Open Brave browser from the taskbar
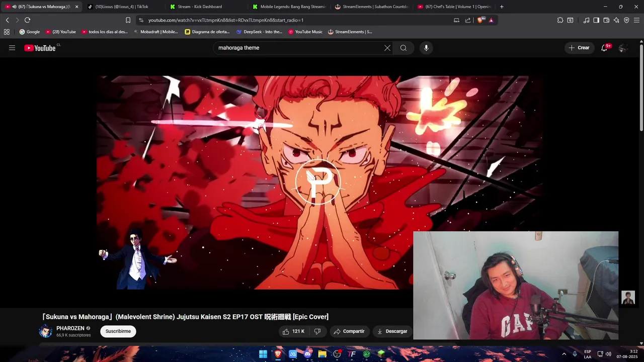This screenshot has height=362, width=644. pyautogui.click(x=278, y=354)
